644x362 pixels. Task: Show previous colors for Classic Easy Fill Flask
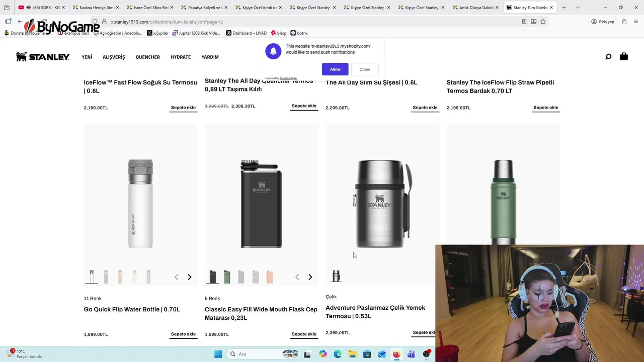click(297, 277)
